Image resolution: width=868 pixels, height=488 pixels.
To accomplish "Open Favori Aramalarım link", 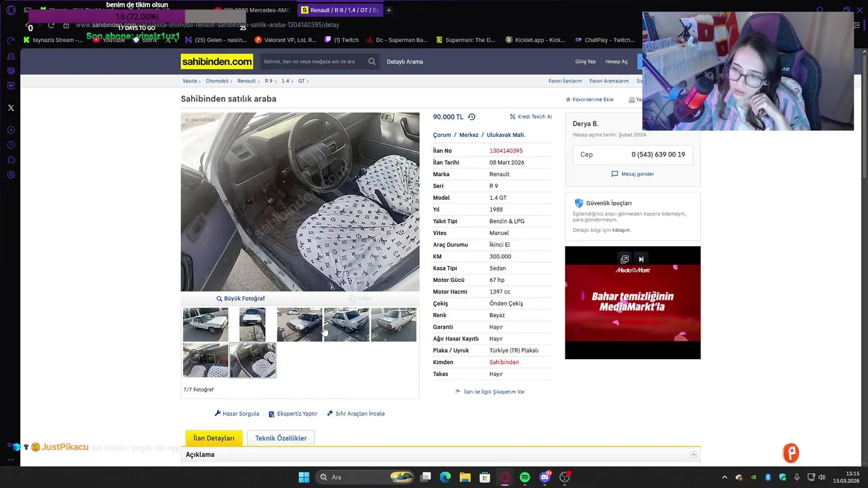I will (609, 81).
